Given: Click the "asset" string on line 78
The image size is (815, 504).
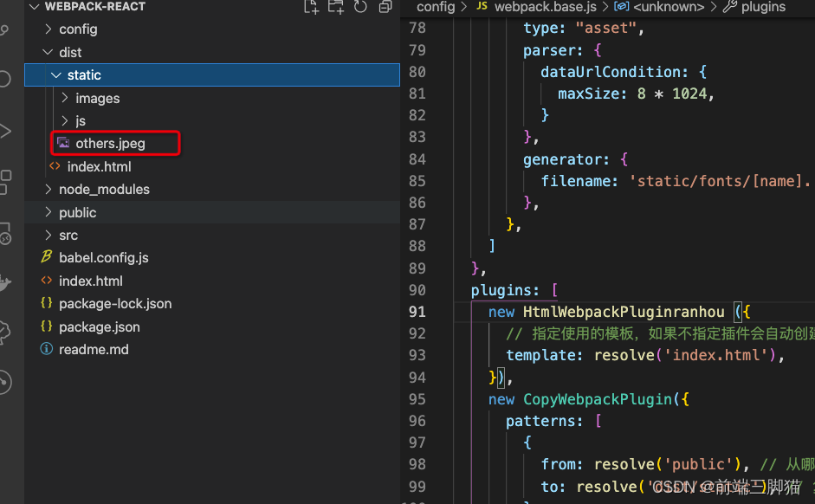Looking at the screenshot, I should point(605,28).
